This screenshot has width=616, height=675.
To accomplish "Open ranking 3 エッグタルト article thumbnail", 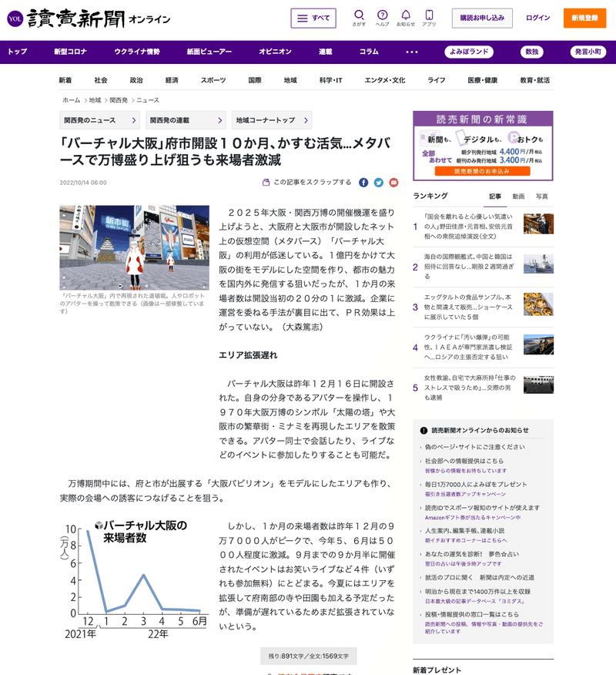I will (538, 304).
